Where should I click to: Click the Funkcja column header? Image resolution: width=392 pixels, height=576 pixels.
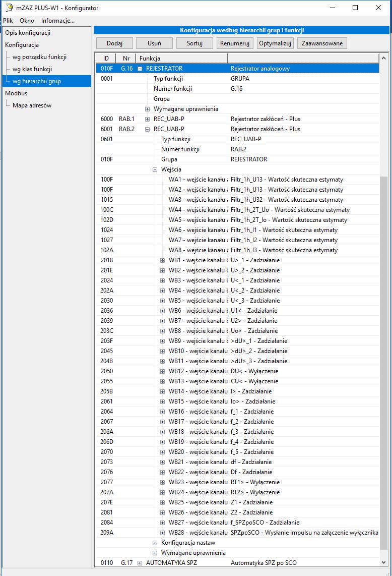click(x=182, y=59)
